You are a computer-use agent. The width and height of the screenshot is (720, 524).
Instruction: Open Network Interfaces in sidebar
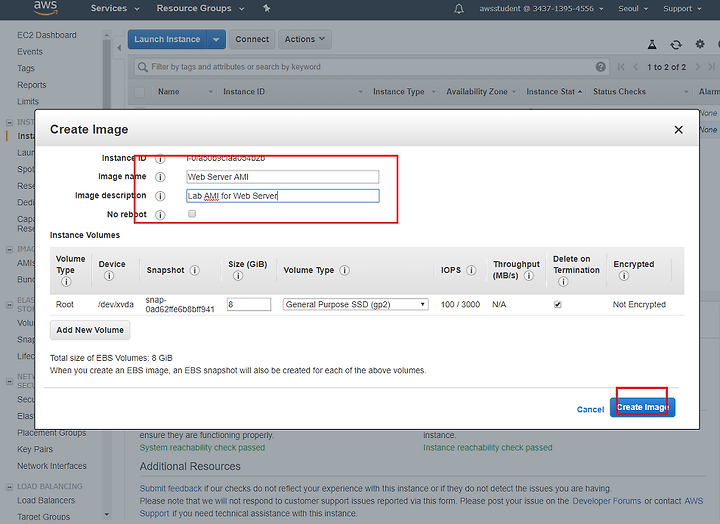(52, 466)
